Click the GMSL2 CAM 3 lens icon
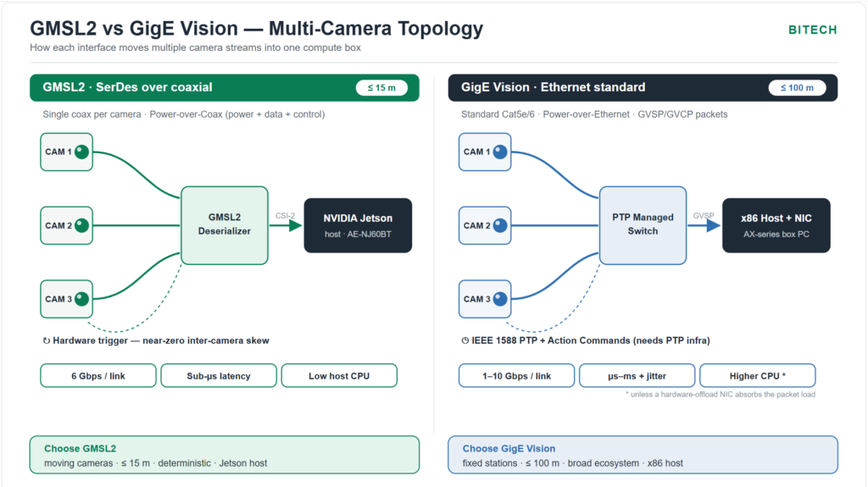Image resolution: width=868 pixels, height=487 pixels. 82,299
